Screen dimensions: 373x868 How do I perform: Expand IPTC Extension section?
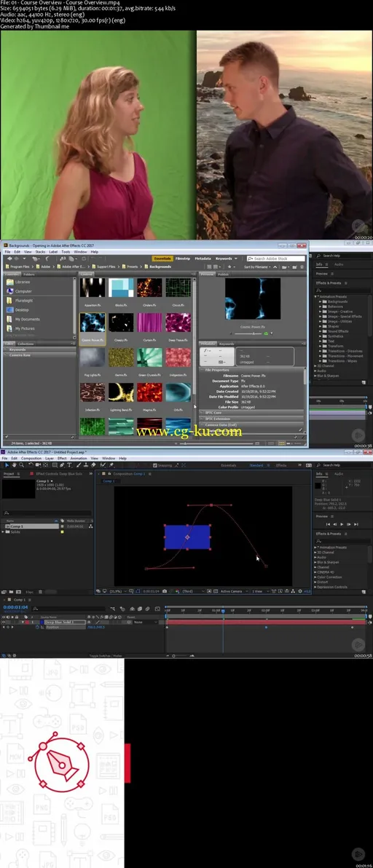coord(202,419)
